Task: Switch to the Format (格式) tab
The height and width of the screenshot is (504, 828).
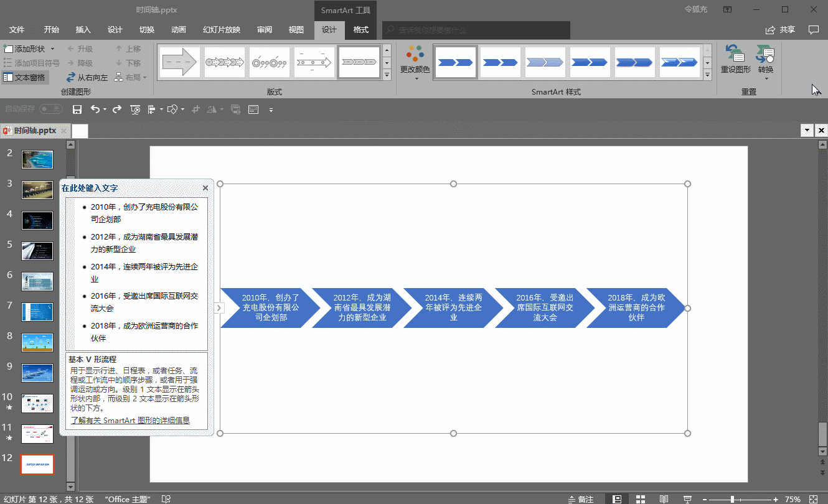Action: 360,30
